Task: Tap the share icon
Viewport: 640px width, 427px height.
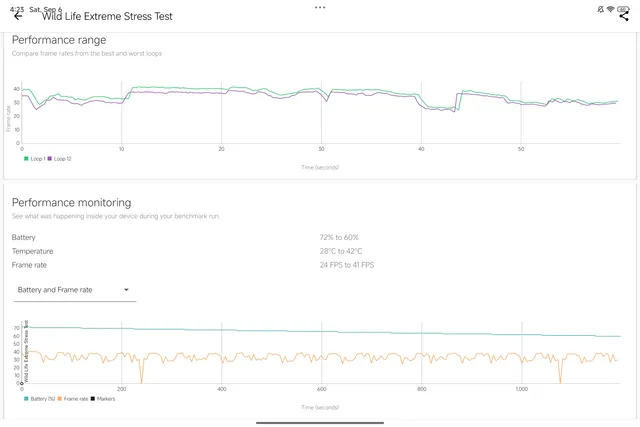Action: click(x=623, y=16)
